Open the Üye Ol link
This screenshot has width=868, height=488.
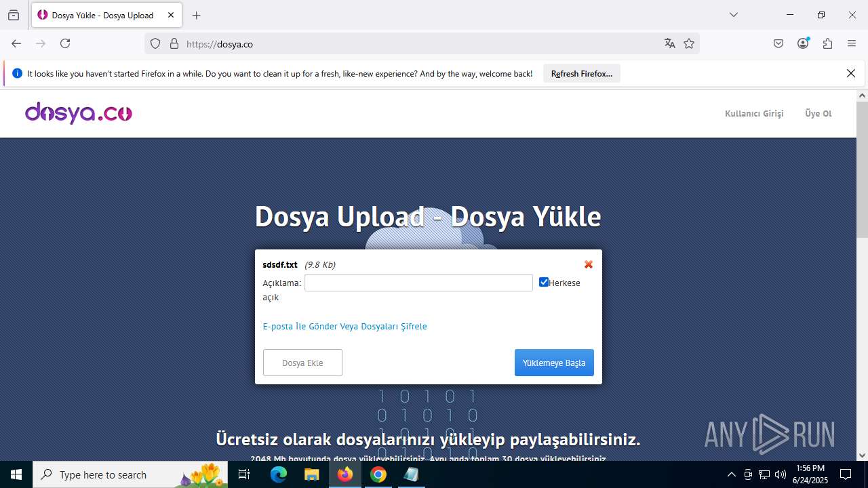pos(818,114)
